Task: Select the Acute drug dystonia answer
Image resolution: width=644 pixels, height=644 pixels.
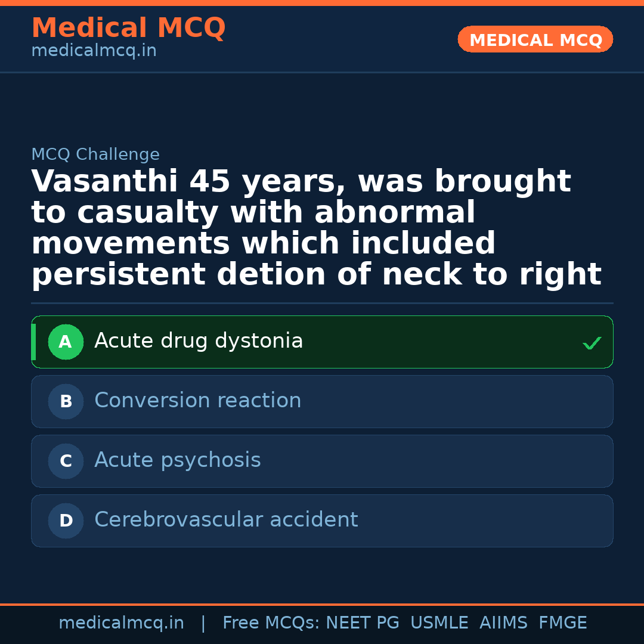Action: 199,340
